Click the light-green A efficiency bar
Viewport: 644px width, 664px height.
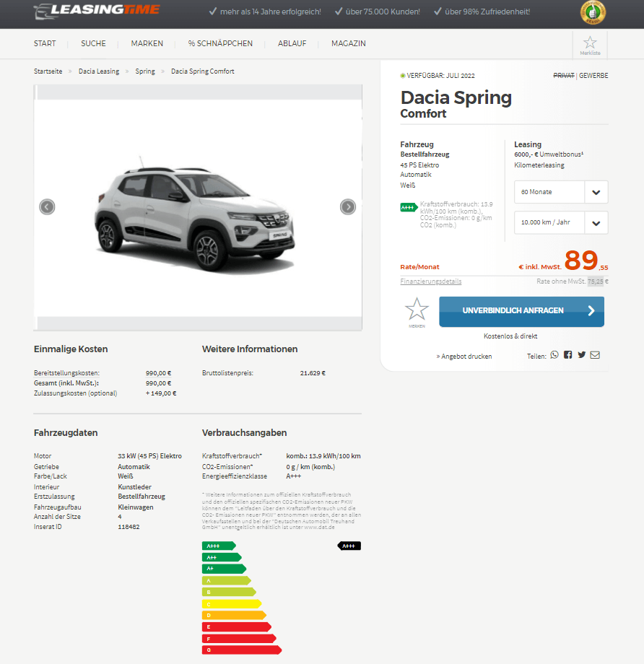click(227, 580)
